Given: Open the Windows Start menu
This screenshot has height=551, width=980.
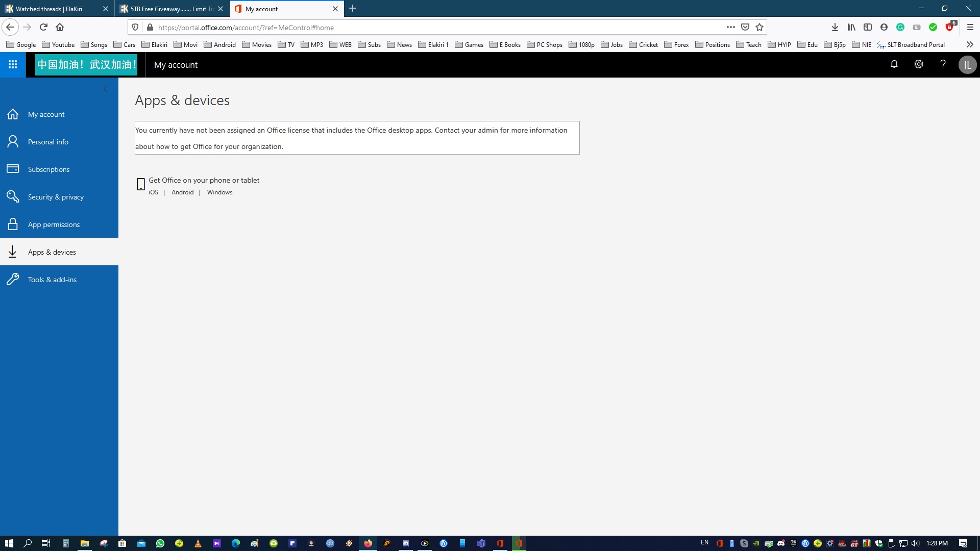Looking at the screenshot, I should [9, 543].
